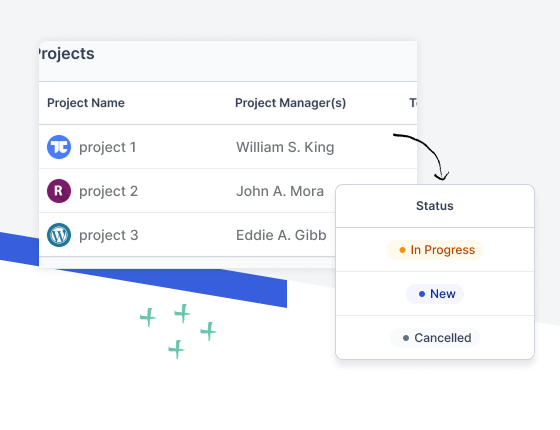Click manager name John A. Mora
Viewport: 560px width, 430px height.
(280, 191)
